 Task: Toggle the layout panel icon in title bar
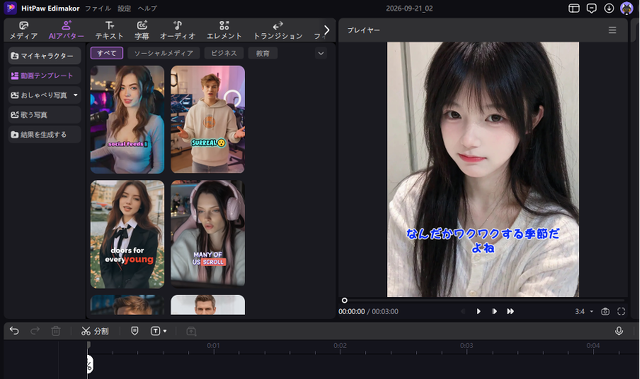click(x=574, y=8)
